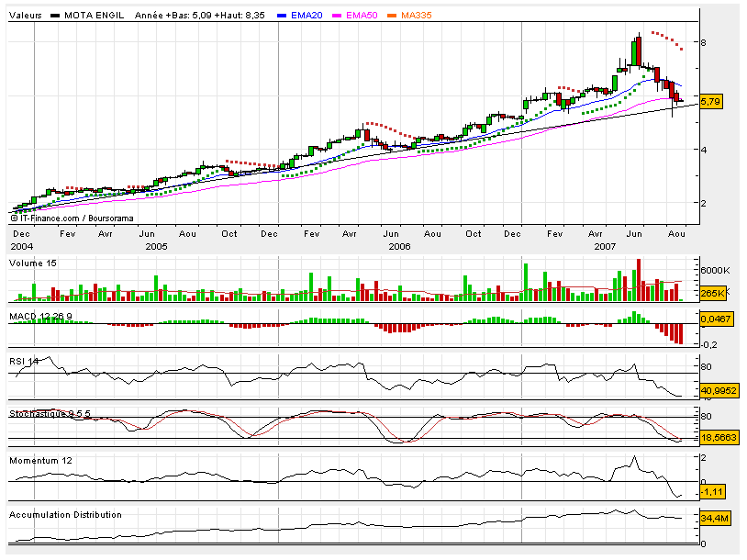747x560 pixels.
Task: Click the 'Accumulation Distribution' panel title
Action: pos(66,515)
